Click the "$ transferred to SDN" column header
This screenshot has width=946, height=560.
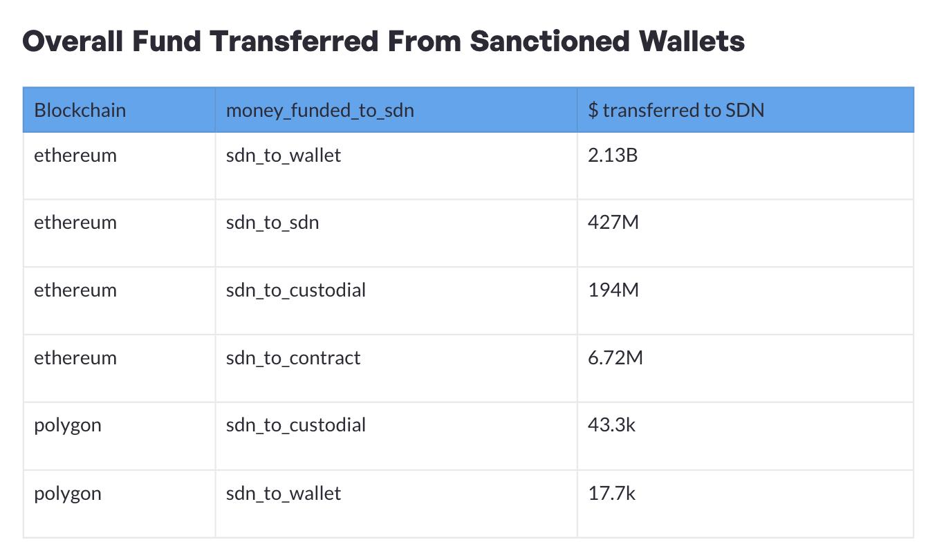(676, 111)
